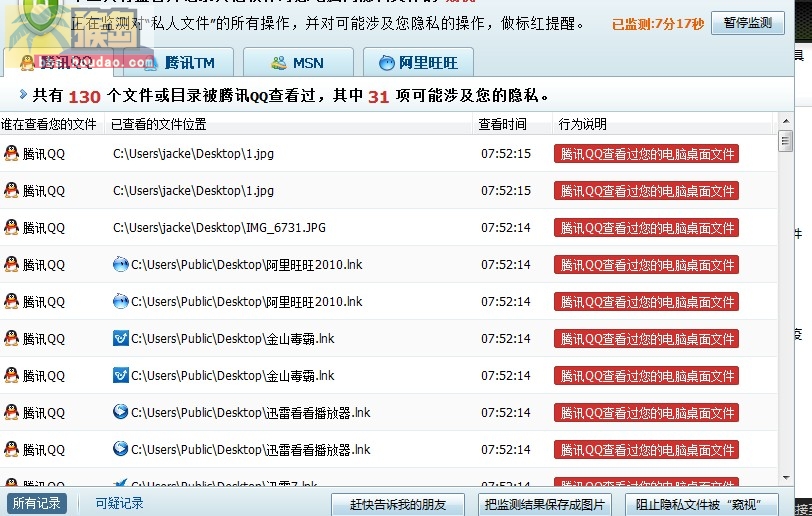Switch to the 腾讯TM tab
The height and width of the screenshot is (516, 812).
click(178, 63)
